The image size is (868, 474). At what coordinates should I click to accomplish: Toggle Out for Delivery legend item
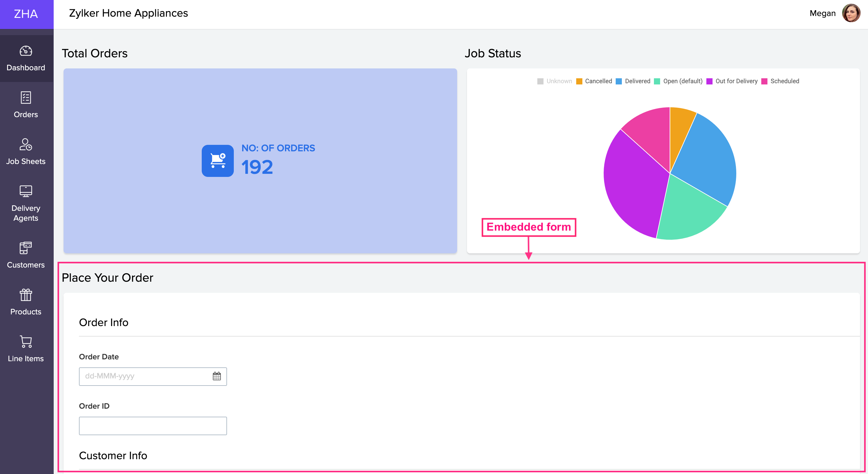[732, 81]
